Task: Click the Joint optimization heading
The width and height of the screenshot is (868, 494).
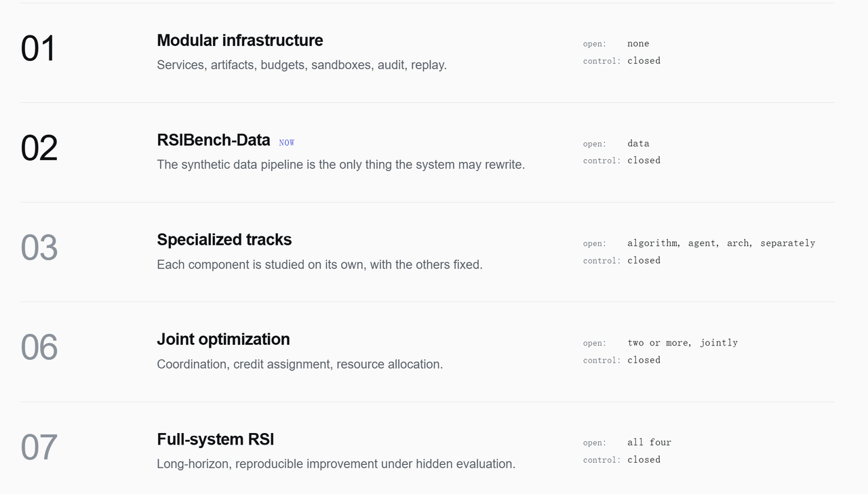Action: coord(223,339)
